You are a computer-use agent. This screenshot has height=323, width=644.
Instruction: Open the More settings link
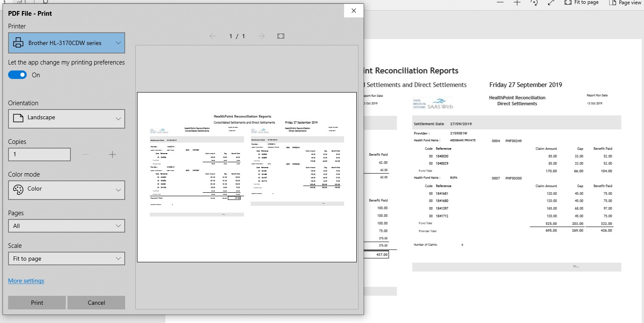(26, 281)
